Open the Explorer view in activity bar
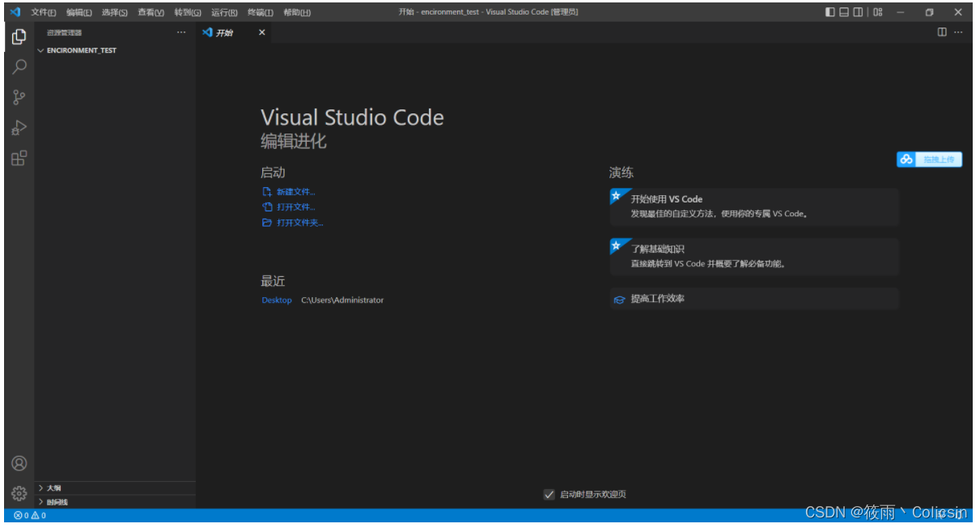Image resolution: width=980 pixels, height=528 pixels. click(19, 36)
